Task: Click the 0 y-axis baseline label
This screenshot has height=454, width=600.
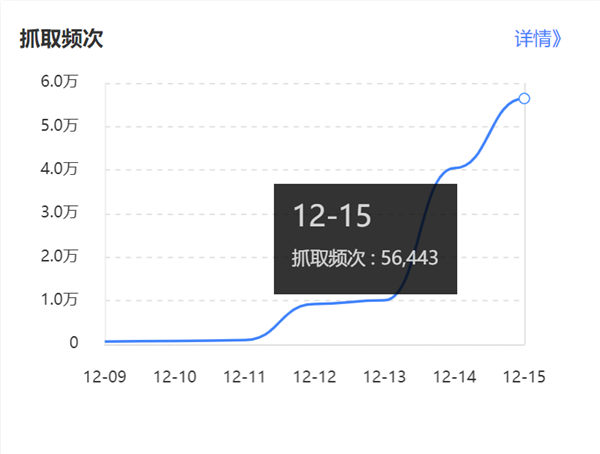Action: point(74,343)
